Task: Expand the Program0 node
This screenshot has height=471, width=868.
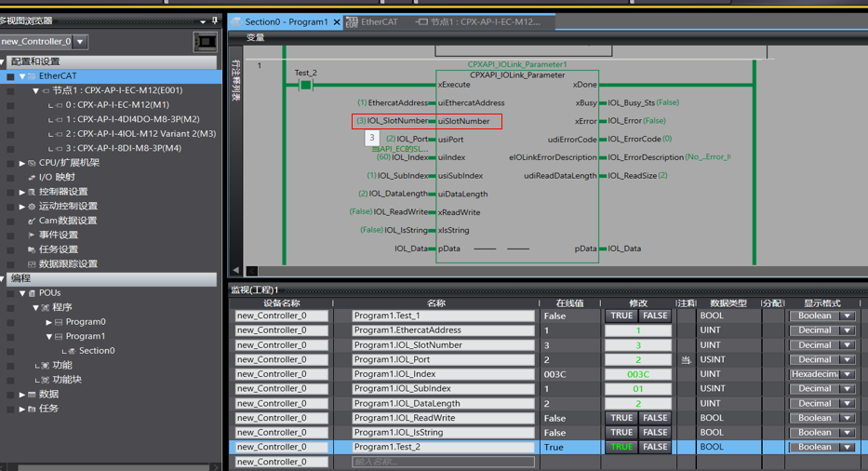Action: tap(48, 322)
